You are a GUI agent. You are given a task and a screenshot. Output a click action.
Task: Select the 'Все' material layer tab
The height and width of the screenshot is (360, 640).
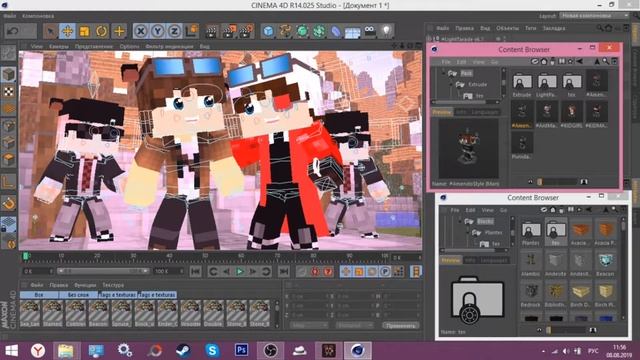click(x=39, y=295)
